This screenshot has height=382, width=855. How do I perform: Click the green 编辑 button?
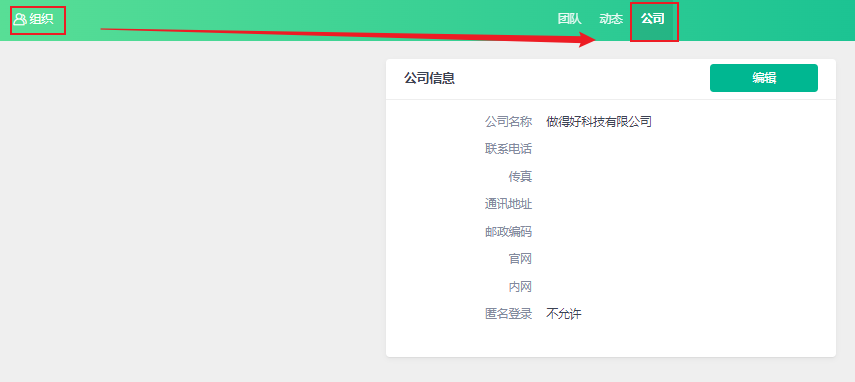pyautogui.click(x=763, y=78)
